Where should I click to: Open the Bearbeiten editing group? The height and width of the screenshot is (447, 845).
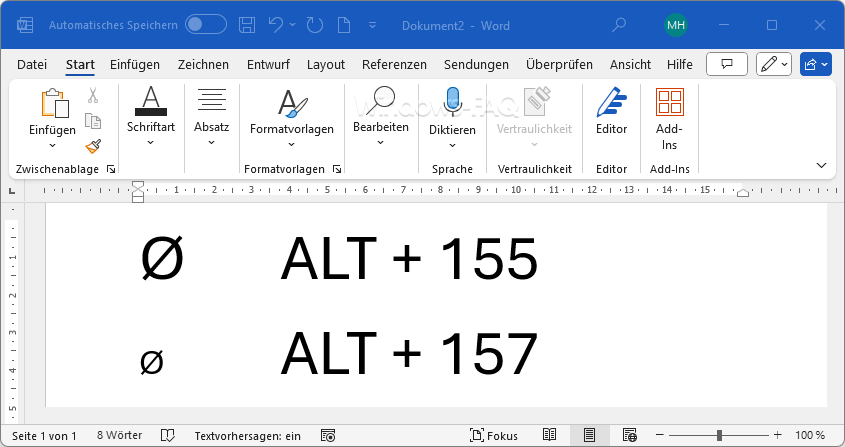(x=380, y=116)
